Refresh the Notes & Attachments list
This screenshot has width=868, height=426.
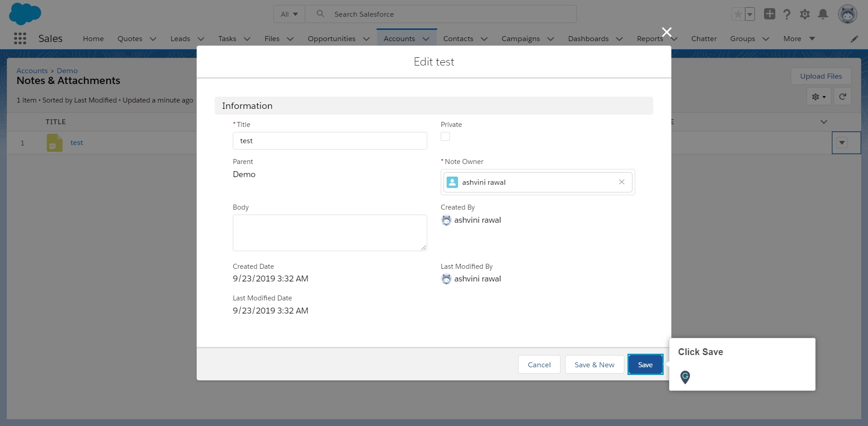[843, 96]
